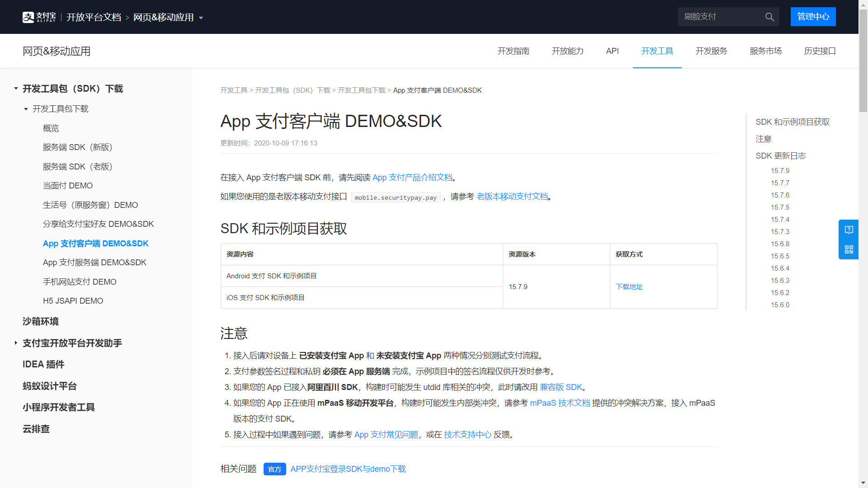The width and height of the screenshot is (868, 488).
Task: Open 手机网站支付 DEMO item
Action: click(80, 282)
